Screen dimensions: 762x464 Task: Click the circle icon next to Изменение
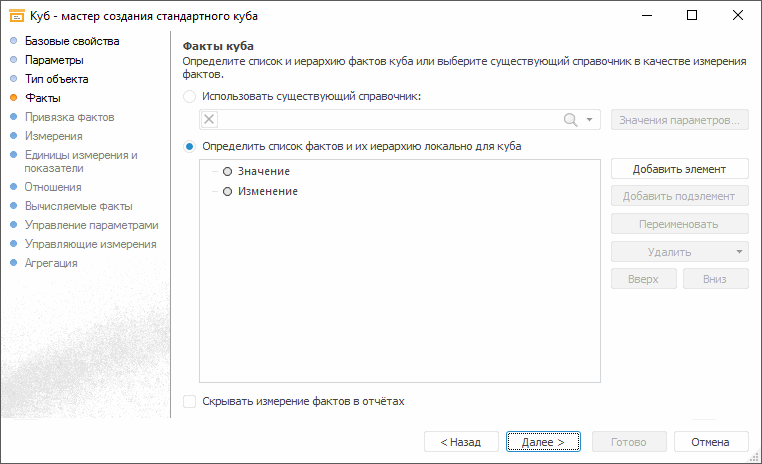tap(228, 191)
